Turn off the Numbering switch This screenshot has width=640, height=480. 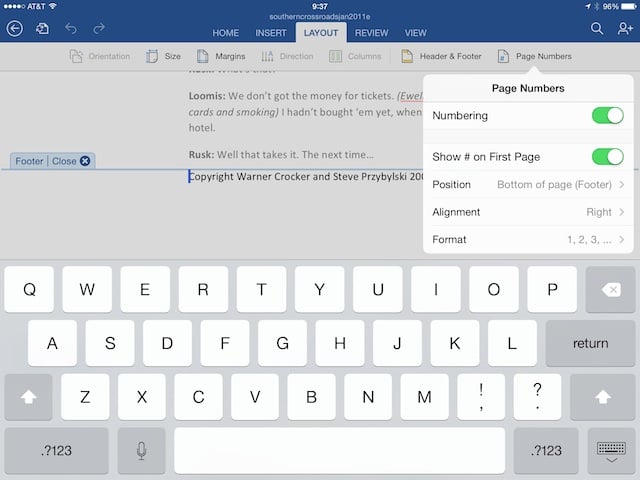(x=608, y=116)
